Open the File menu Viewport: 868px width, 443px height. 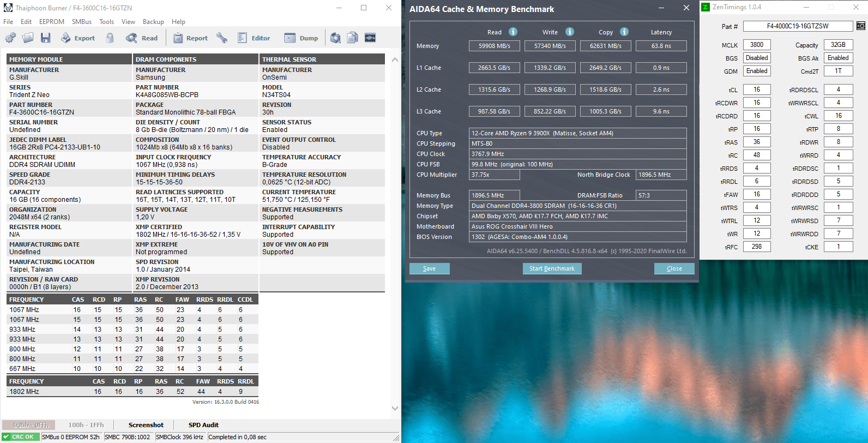[8, 22]
